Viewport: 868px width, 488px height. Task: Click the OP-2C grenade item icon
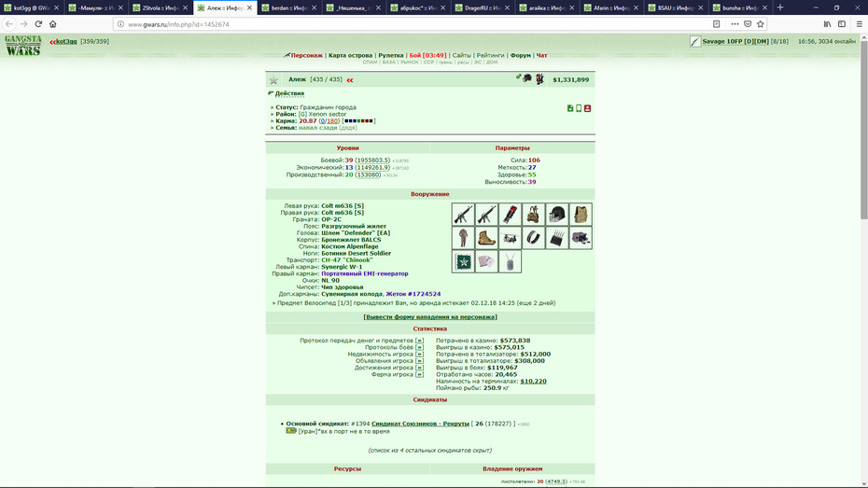click(x=510, y=215)
